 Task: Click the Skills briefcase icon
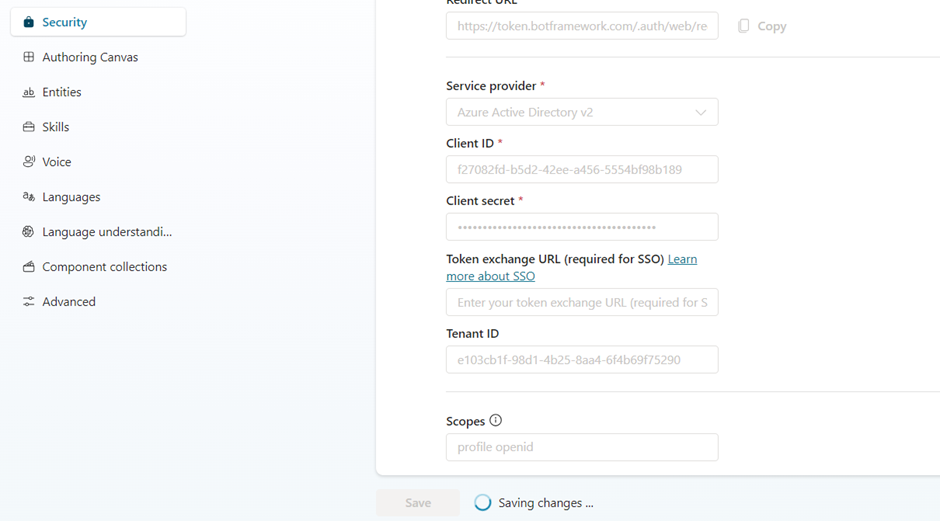click(x=28, y=127)
